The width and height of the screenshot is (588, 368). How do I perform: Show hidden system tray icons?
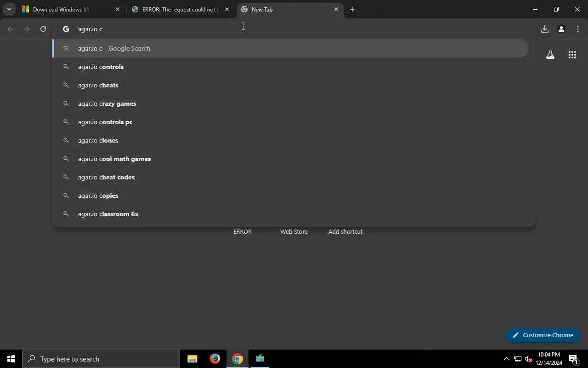[x=507, y=359]
